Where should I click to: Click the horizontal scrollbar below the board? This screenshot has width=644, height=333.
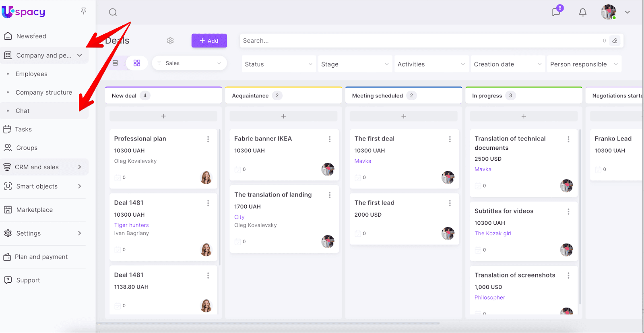pos(268,323)
